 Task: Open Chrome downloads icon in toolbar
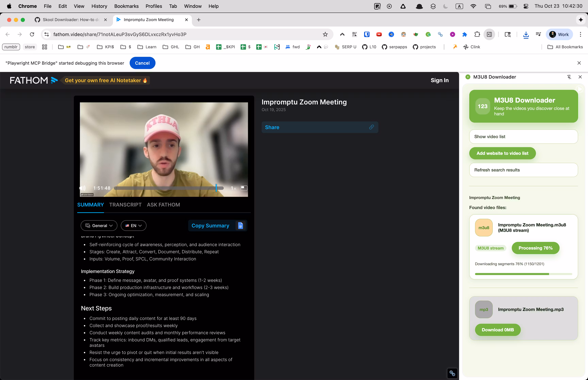(x=526, y=35)
